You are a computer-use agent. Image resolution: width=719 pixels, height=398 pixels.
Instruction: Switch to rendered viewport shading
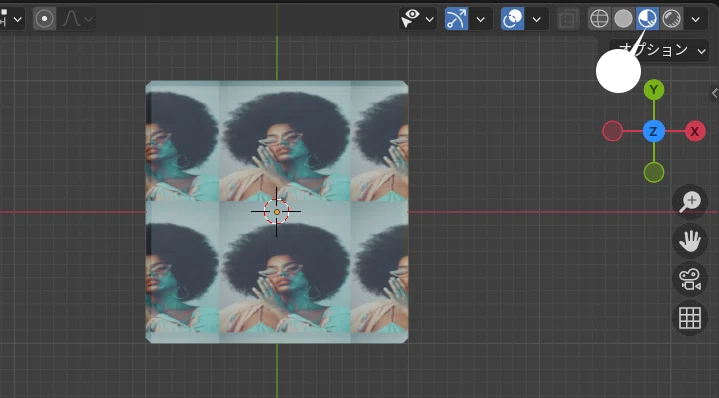[x=671, y=19]
